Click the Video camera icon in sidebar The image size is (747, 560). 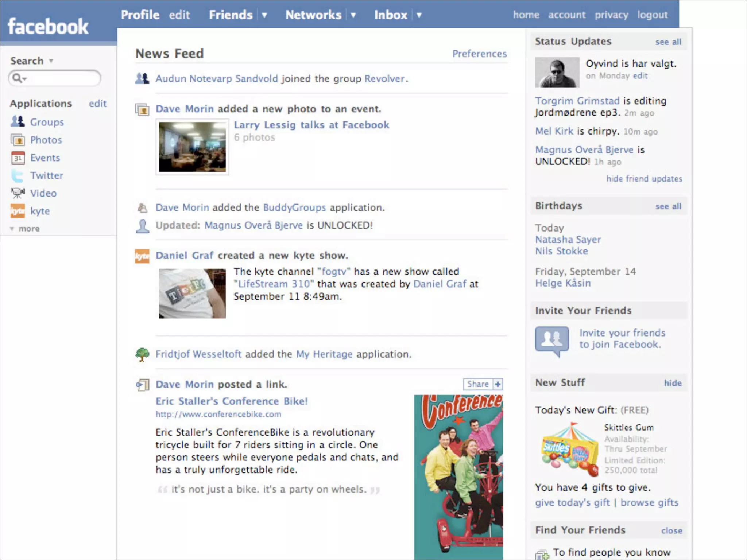click(x=18, y=193)
